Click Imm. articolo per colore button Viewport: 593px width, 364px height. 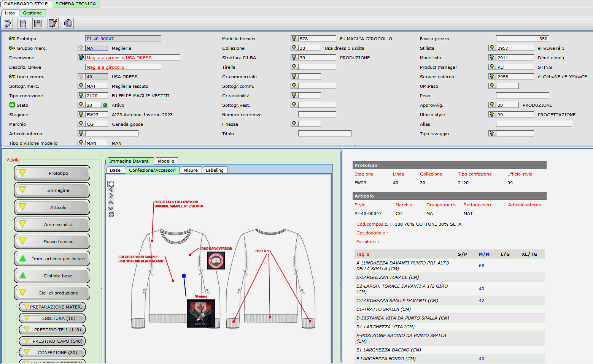[52, 258]
